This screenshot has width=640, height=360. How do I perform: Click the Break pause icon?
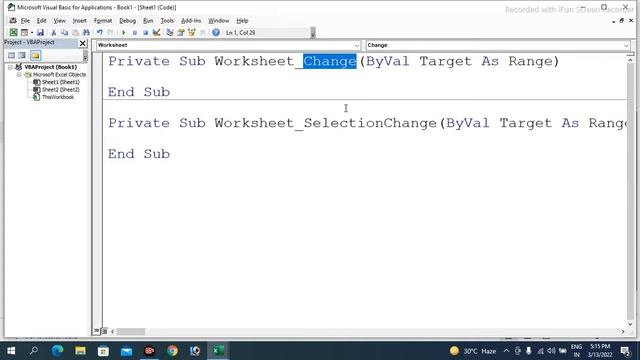(x=135, y=32)
